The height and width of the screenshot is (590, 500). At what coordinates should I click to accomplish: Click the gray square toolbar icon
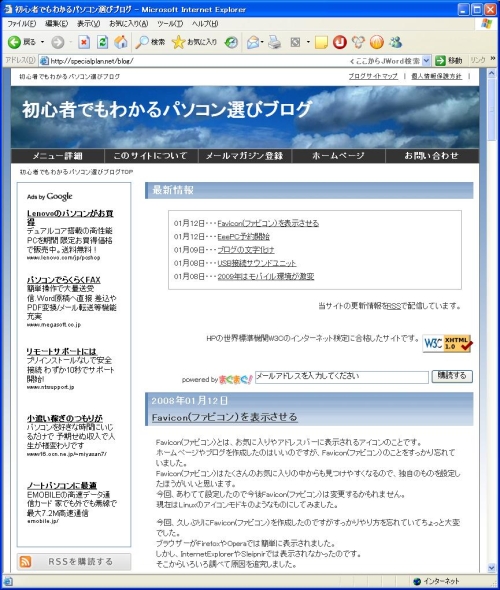(295, 42)
